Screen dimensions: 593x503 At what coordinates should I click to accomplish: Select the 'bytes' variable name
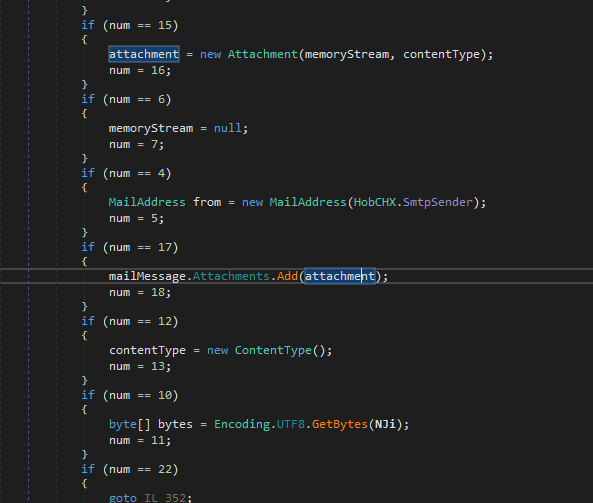(x=175, y=425)
